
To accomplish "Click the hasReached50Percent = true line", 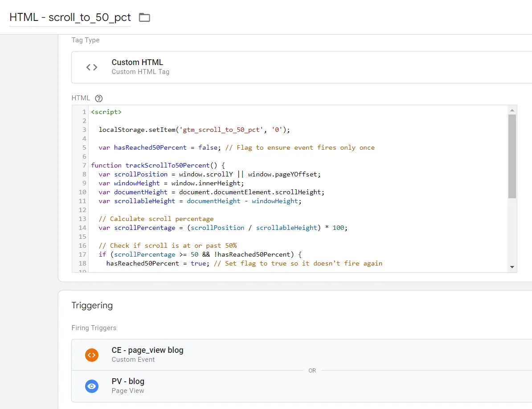I will coord(244,263).
